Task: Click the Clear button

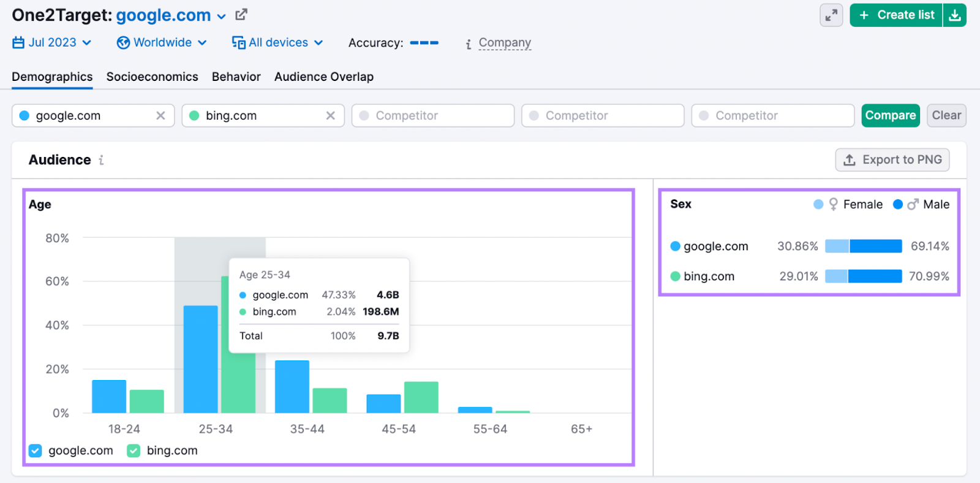Action: click(946, 115)
